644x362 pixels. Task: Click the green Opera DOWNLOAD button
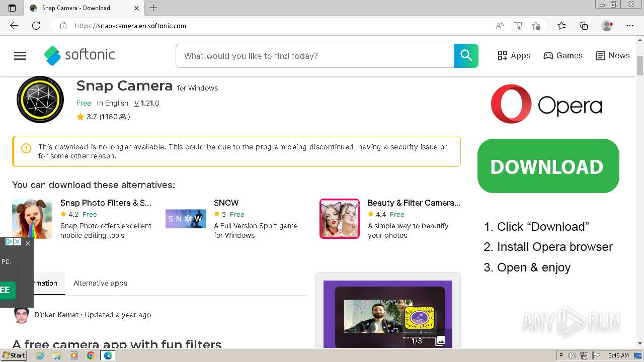pyautogui.click(x=548, y=166)
